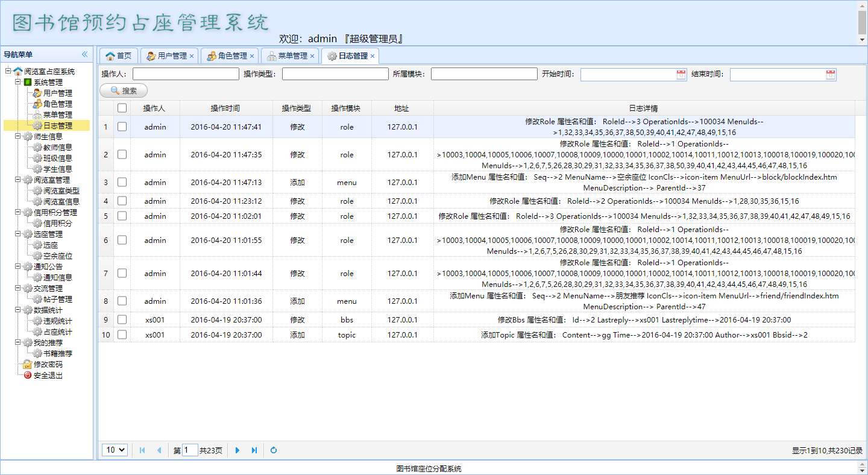Screen dimensions: 868x475
Task: Open 菜单管理 in navigation tree
Action: pyautogui.click(x=57, y=115)
